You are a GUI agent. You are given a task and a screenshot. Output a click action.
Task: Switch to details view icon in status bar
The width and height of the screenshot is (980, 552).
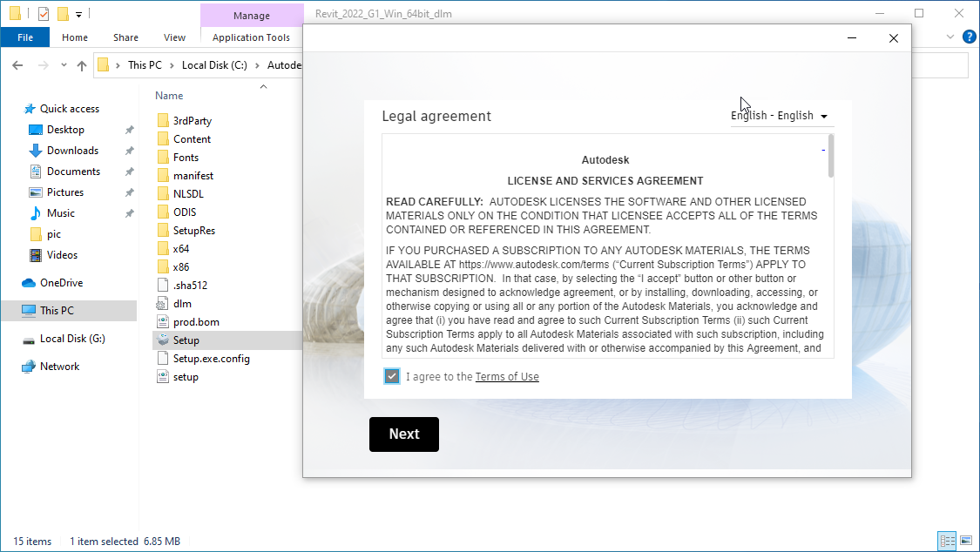click(x=948, y=541)
